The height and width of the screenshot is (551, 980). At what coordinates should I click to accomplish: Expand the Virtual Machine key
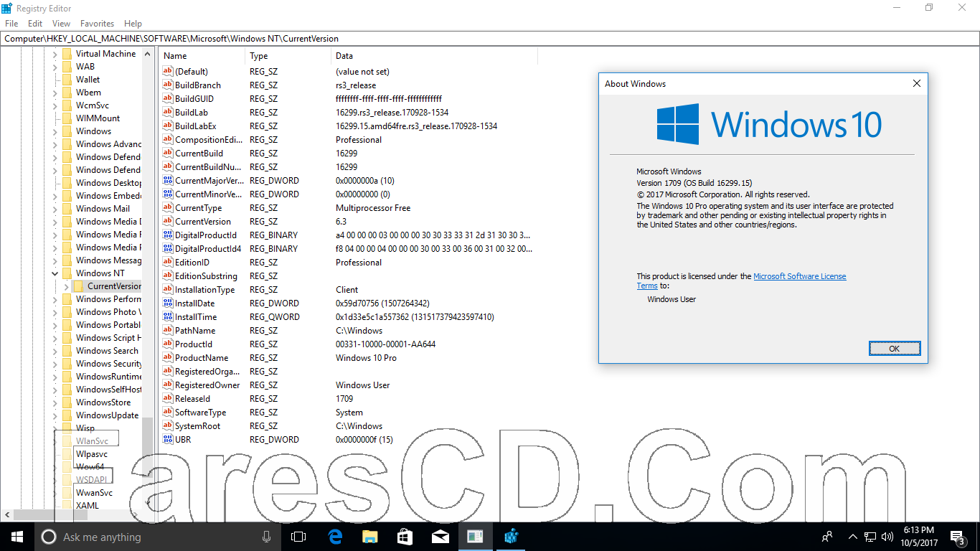[x=55, y=54]
